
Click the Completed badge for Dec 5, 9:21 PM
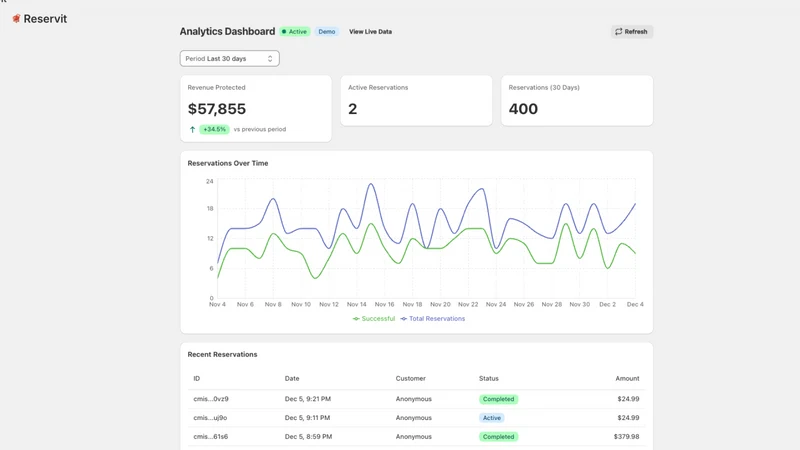(x=498, y=399)
